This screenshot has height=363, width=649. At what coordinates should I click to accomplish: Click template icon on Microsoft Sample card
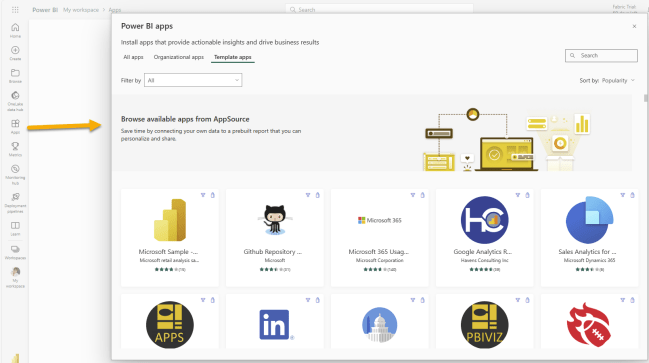click(x=203, y=195)
